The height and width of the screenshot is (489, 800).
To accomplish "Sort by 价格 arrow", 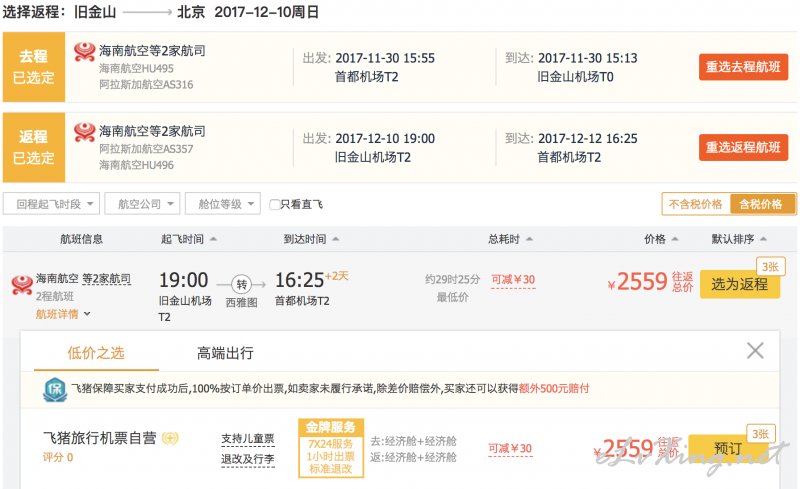I will (x=675, y=239).
